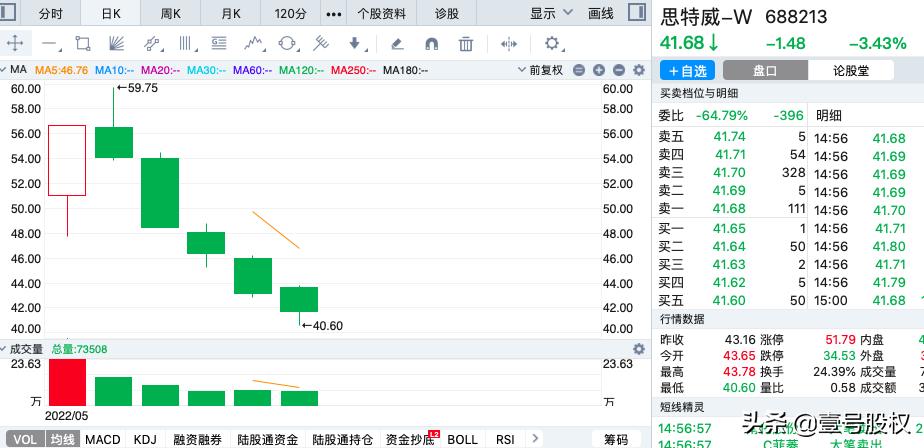
Task: Click the last green candlestick near 40.60
Action: tap(299, 299)
